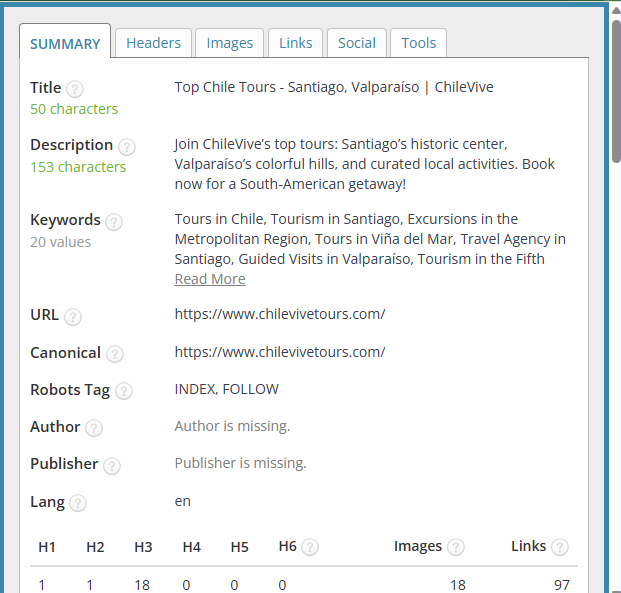Click the help icon beside Author
Screen dimensions: 621x593
click(x=93, y=428)
